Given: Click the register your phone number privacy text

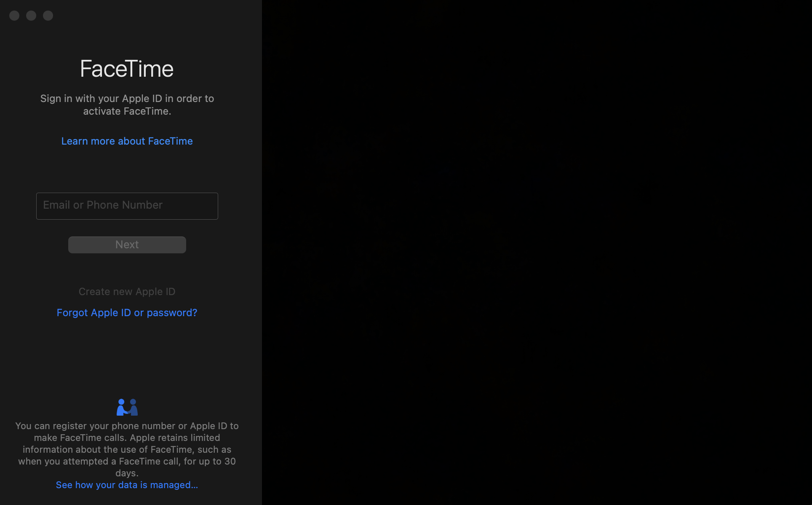Looking at the screenshot, I should pos(127,449).
